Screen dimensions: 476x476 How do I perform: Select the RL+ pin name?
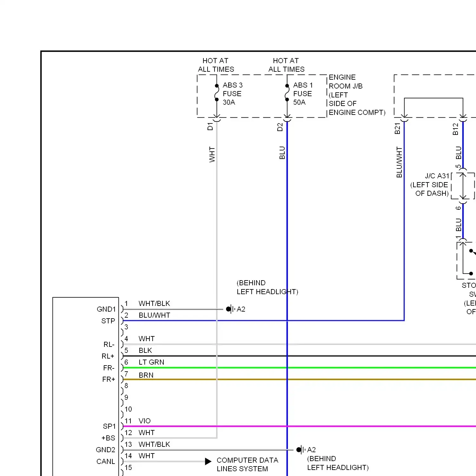(108, 356)
